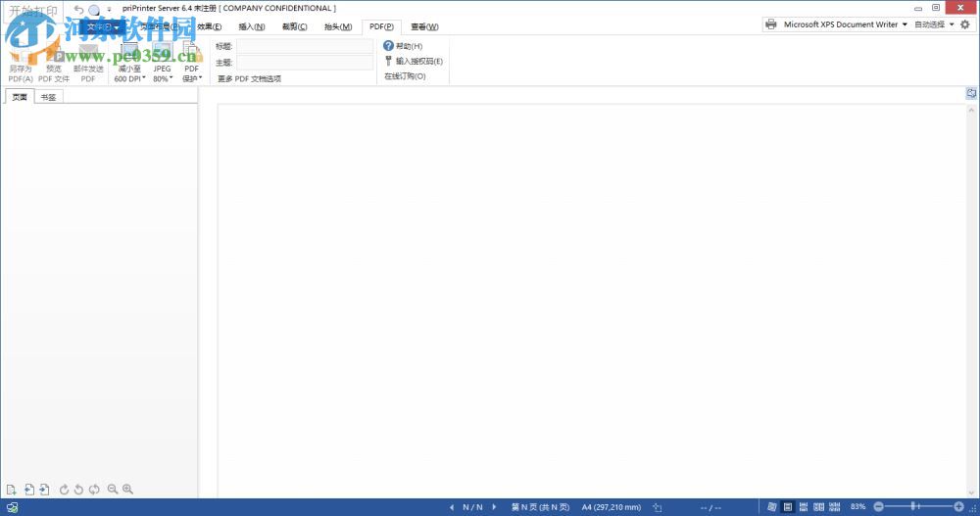Click the 主题 subject input field

pos(305,63)
